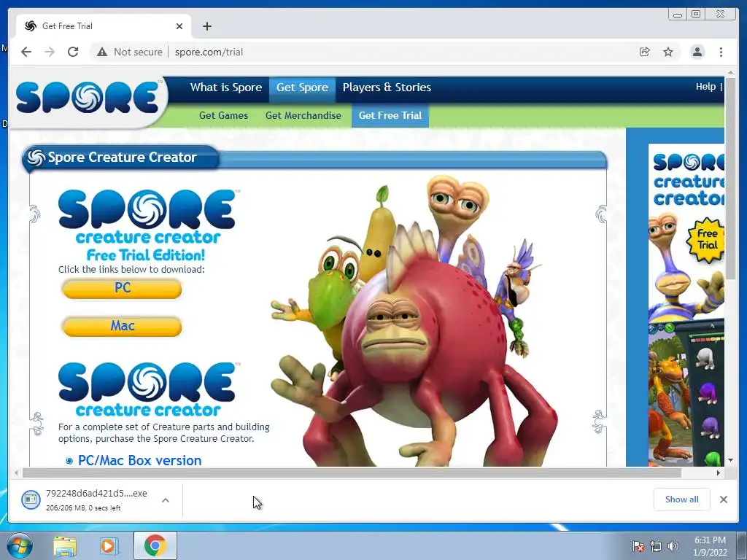Open a new tab with the plus button

[x=206, y=26]
